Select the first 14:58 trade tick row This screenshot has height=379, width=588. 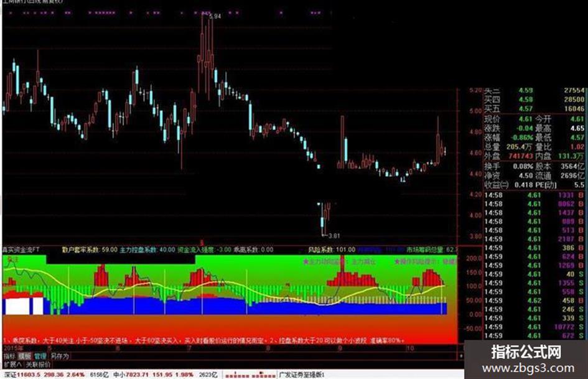tap(534, 195)
